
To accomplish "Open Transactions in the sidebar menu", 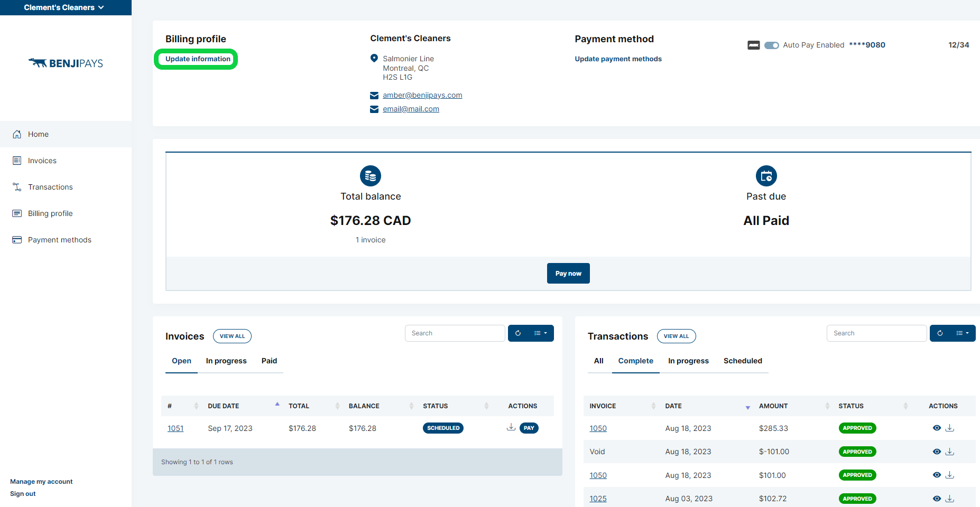I will pyautogui.click(x=50, y=187).
